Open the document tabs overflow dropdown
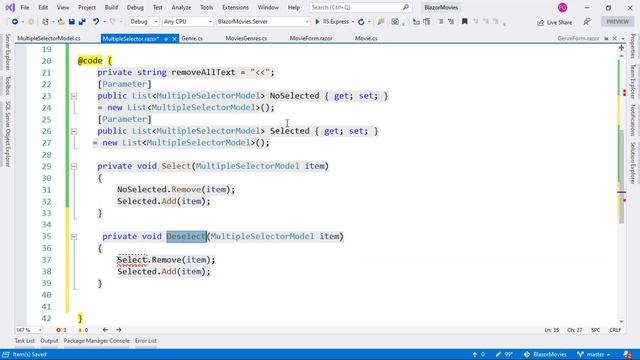640x360 pixels. [623, 38]
